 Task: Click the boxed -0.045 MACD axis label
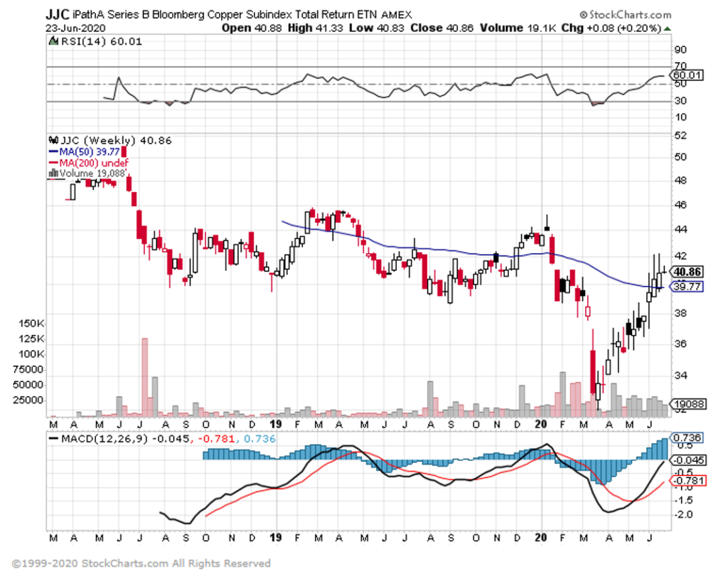pos(689,460)
